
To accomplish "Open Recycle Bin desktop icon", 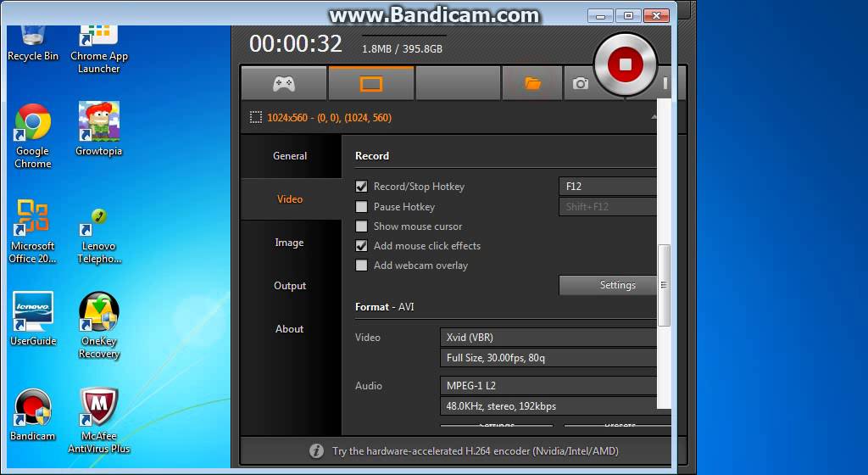I will click(33, 43).
